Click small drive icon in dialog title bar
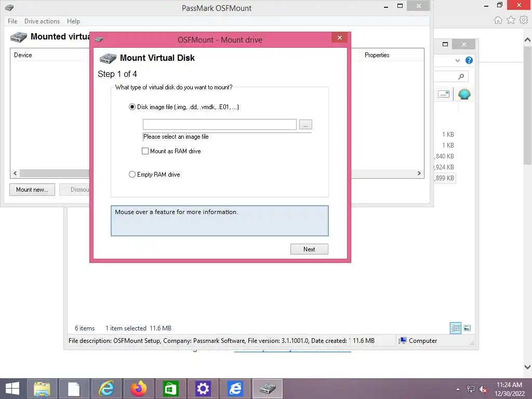This screenshot has width=532, height=399. [99, 39]
